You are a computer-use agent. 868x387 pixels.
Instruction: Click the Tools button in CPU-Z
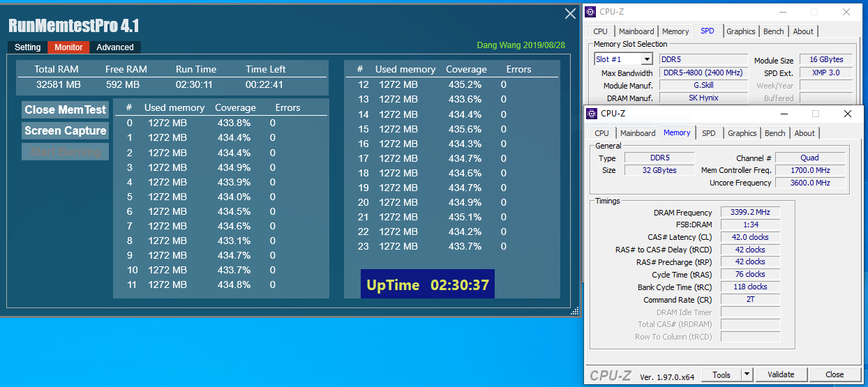coord(721,374)
